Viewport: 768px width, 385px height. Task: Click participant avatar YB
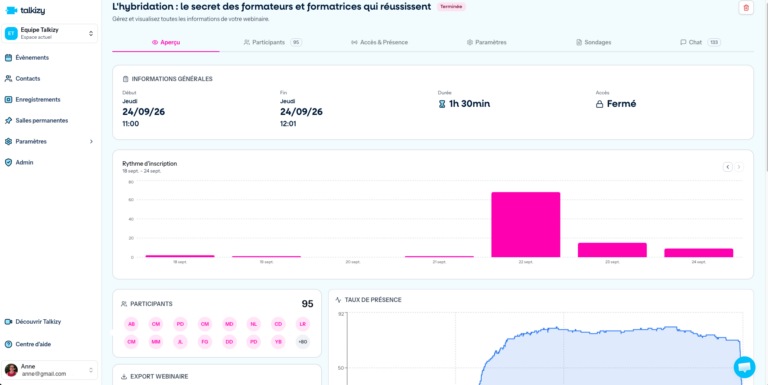point(278,342)
